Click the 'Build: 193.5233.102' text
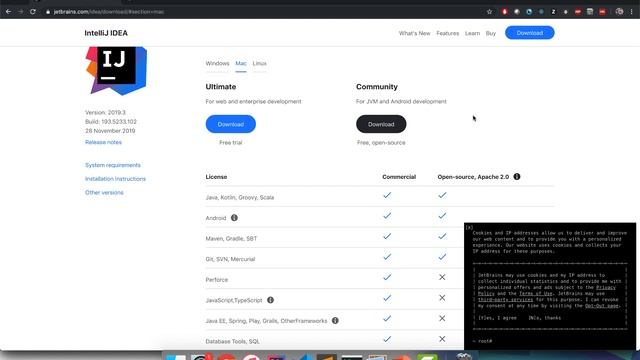 click(111, 122)
